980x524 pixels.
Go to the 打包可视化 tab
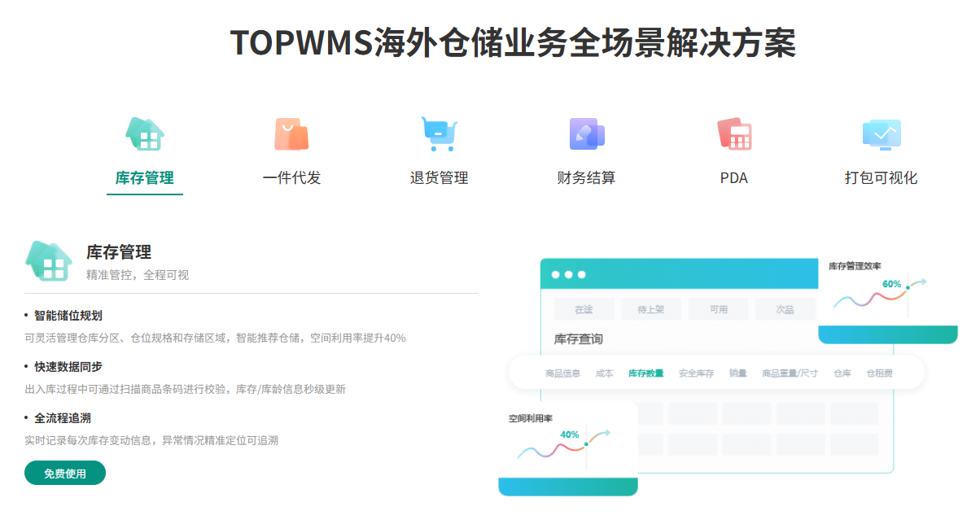click(x=881, y=178)
